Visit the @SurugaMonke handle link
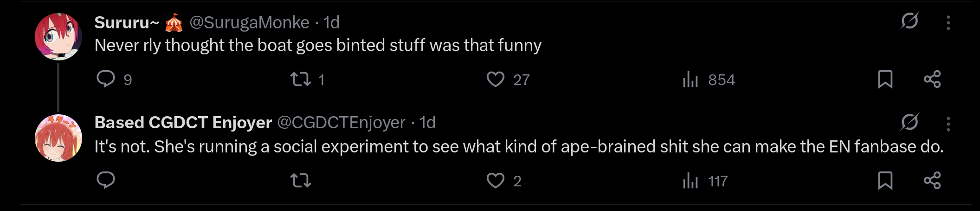This screenshot has height=211, width=980. 249,22
